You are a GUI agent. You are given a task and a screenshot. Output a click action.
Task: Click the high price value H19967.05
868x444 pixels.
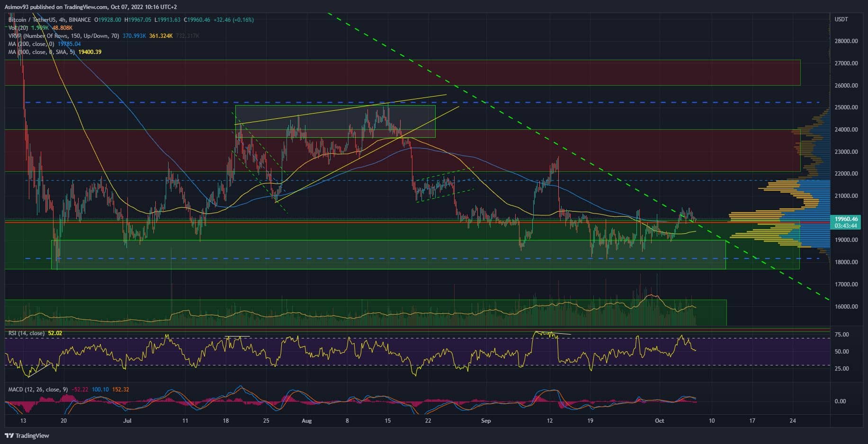click(138, 20)
